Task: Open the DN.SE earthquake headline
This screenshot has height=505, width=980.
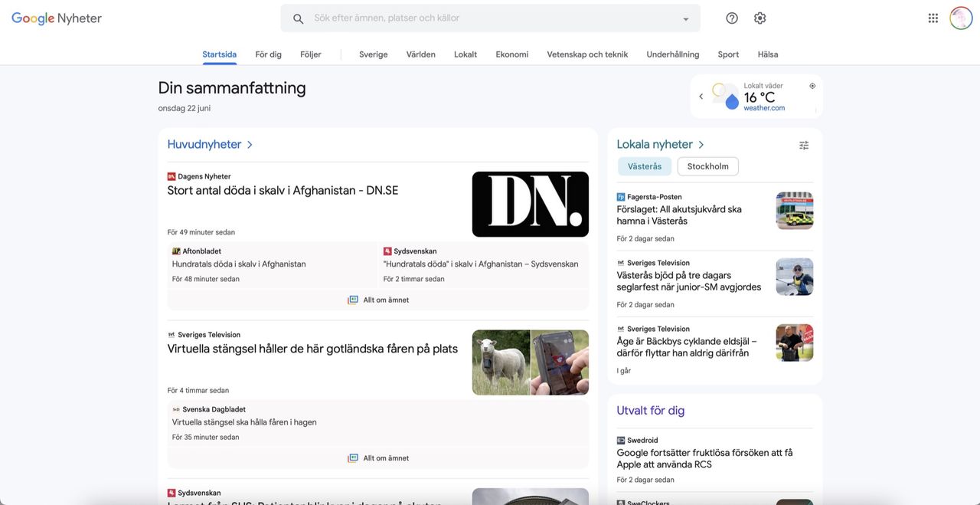Action: [283, 189]
